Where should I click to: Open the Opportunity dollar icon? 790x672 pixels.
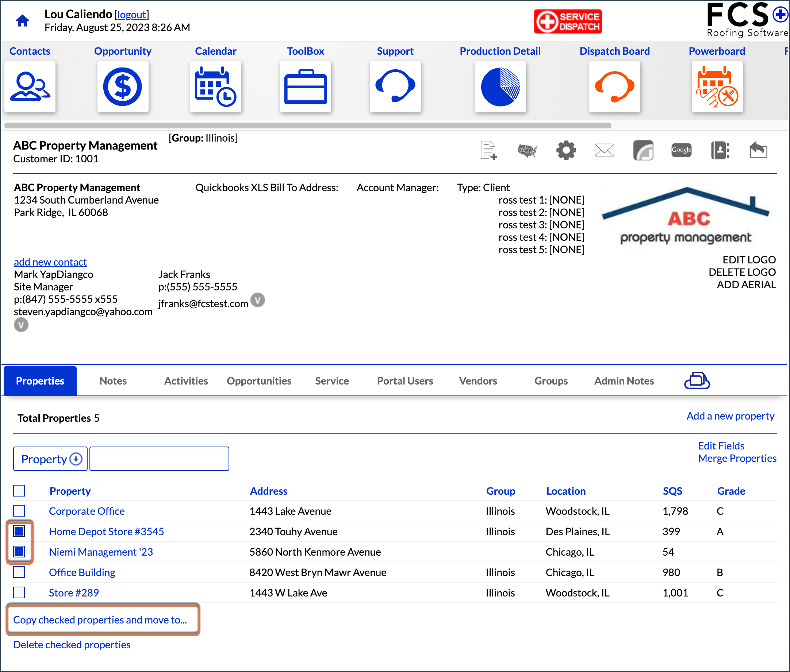[123, 86]
